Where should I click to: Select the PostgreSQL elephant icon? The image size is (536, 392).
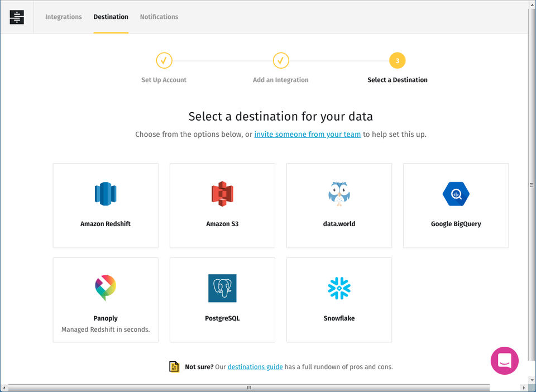click(x=222, y=288)
